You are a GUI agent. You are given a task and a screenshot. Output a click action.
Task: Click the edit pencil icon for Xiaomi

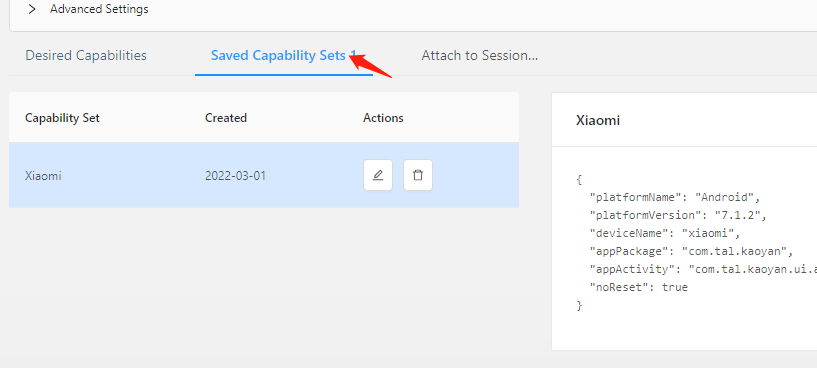click(378, 175)
